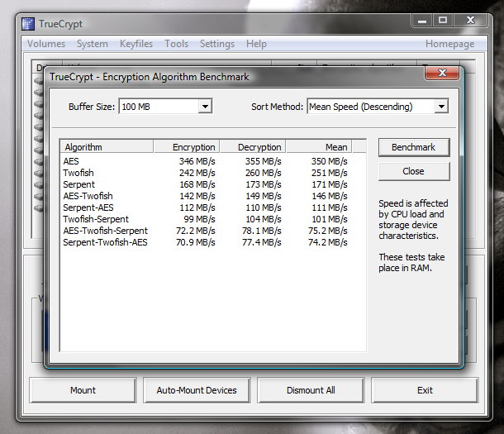This screenshot has width=504, height=434.
Task: Open the Keyfiles menu
Action: (x=136, y=43)
